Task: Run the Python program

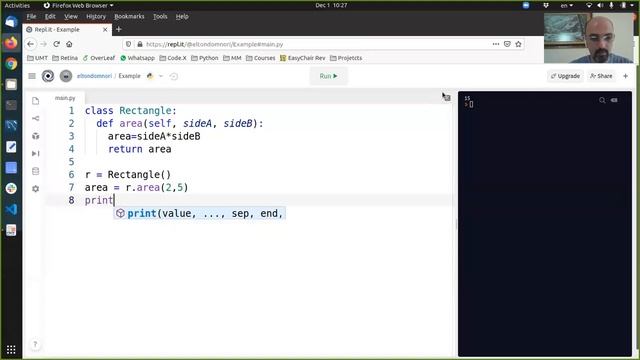Action: [x=329, y=76]
